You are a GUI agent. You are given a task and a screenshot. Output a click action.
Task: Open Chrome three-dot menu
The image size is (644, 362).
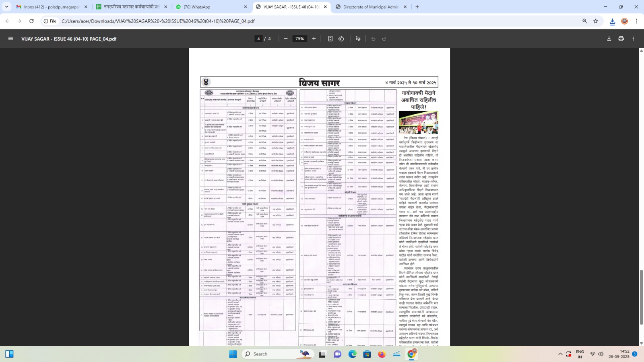(636, 21)
